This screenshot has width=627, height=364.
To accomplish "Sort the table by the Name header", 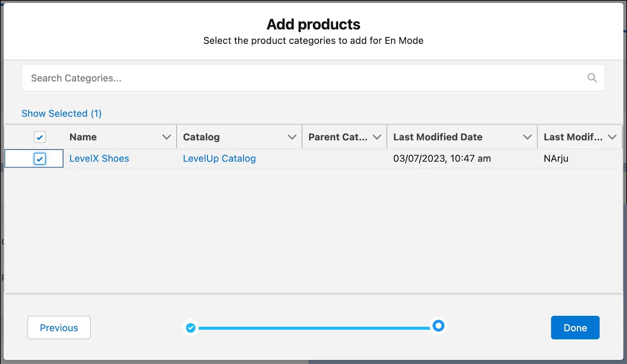I will click(83, 137).
